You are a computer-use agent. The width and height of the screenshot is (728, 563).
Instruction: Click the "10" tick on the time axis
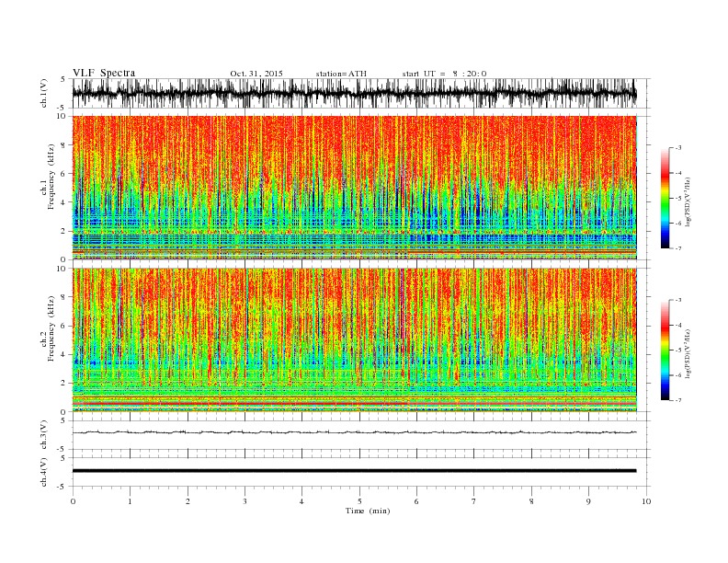[646, 501]
